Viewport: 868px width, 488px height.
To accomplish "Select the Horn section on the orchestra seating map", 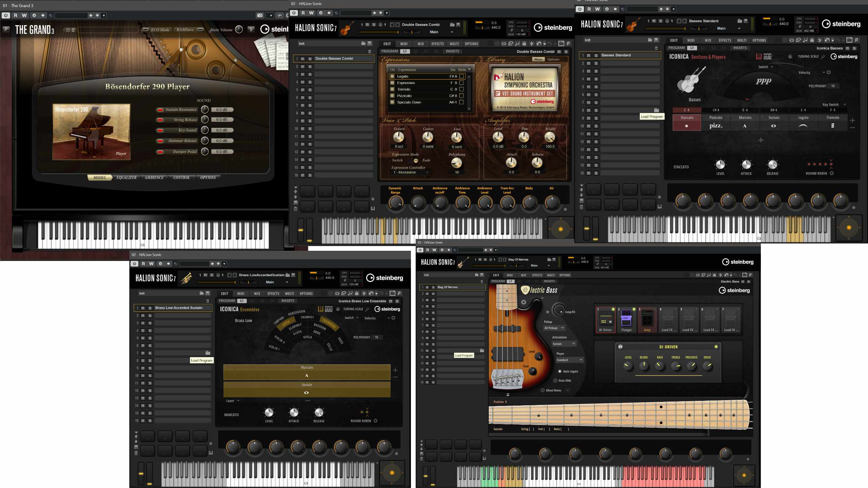I will tap(286, 323).
